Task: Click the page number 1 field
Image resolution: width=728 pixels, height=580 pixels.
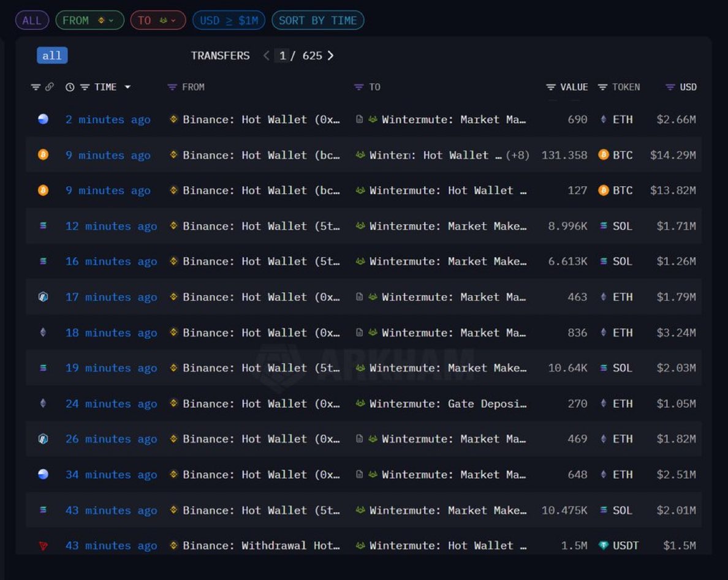Action: tap(282, 56)
